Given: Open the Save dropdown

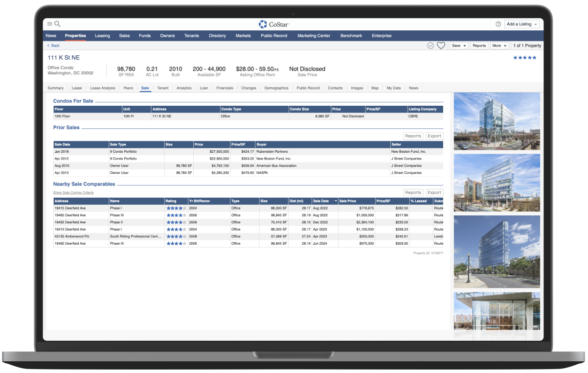Looking at the screenshot, I should click(458, 46).
